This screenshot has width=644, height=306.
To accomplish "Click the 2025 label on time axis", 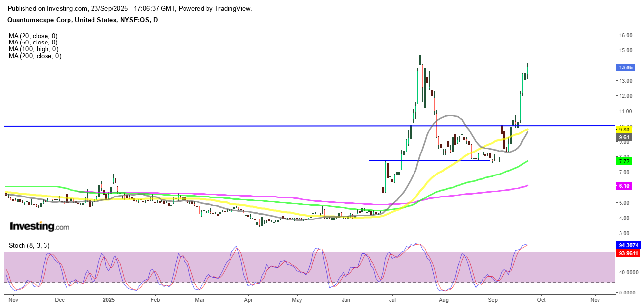I will coord(108,299).
